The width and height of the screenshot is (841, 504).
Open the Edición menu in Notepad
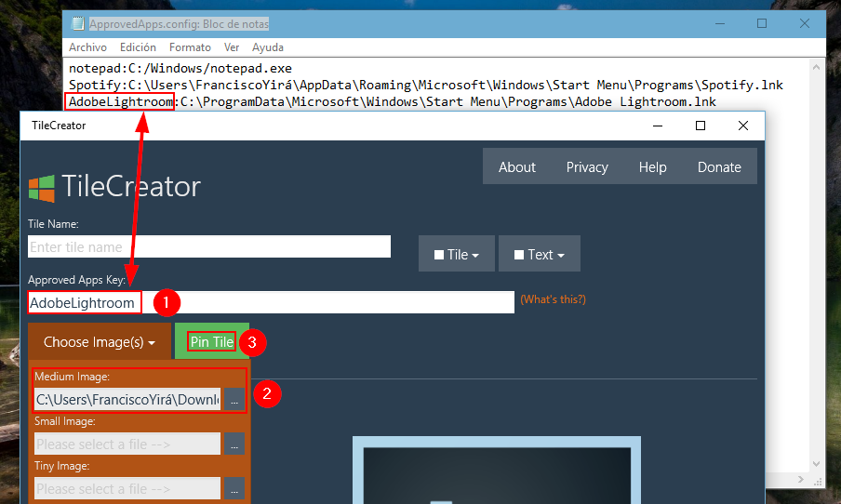138,46
